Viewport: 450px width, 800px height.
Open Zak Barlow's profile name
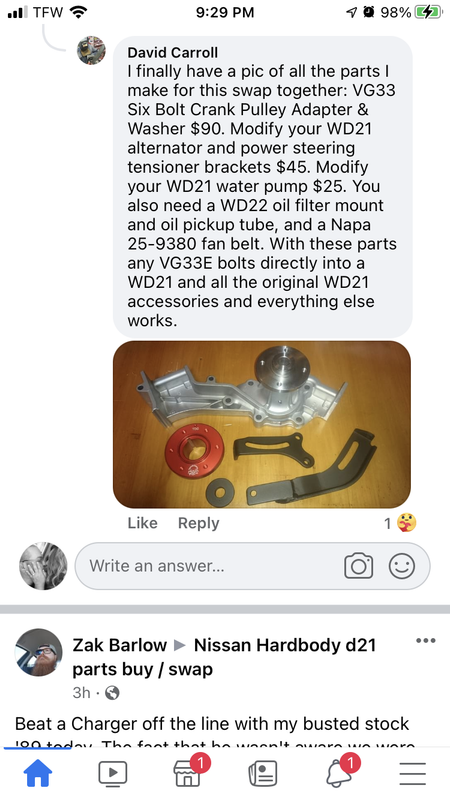119,645
